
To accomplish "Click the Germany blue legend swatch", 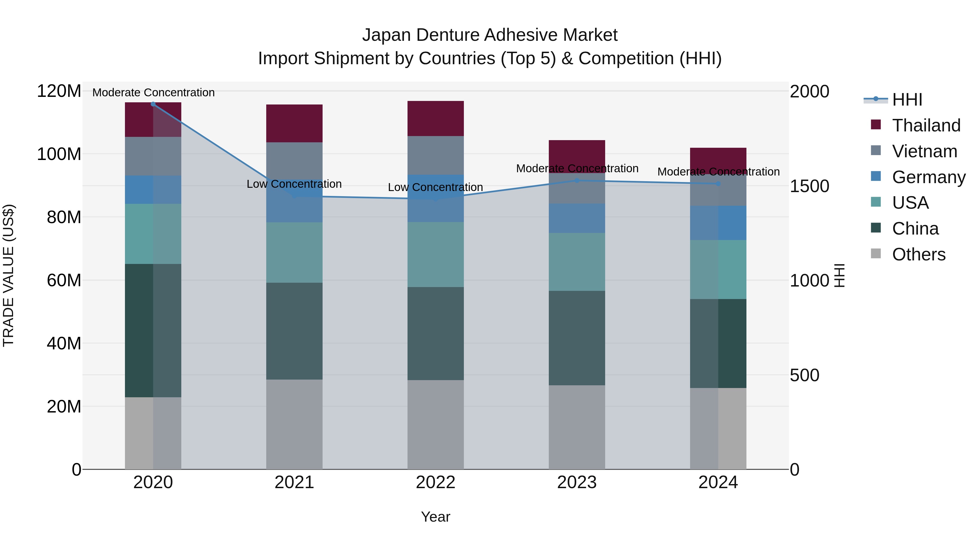I will click(x=876, y=176).
